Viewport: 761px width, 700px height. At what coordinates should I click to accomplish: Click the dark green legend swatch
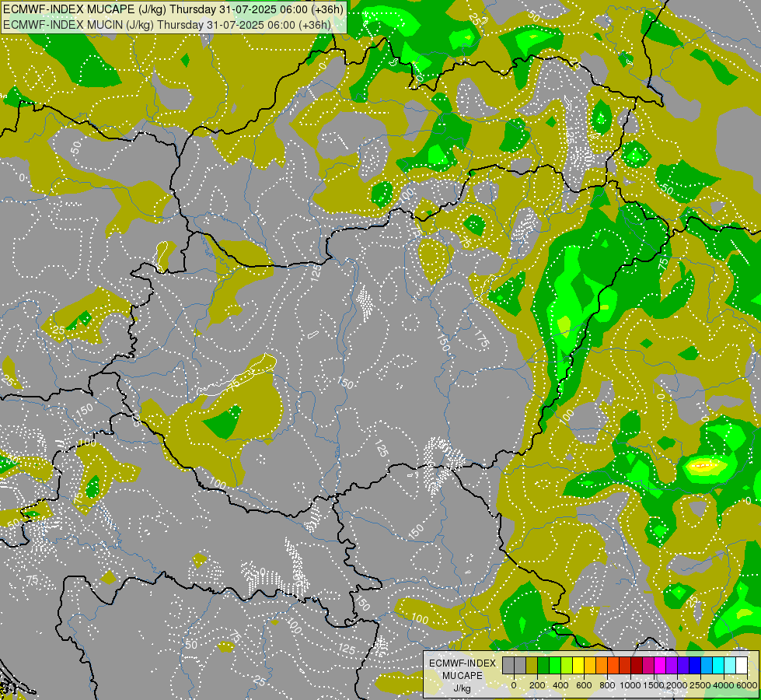point(543,665)
